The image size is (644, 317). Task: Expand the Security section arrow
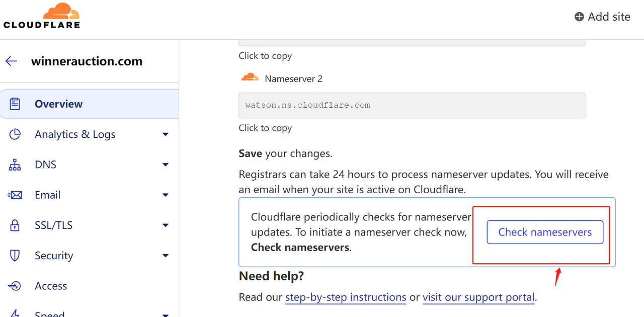pos(166,256)
